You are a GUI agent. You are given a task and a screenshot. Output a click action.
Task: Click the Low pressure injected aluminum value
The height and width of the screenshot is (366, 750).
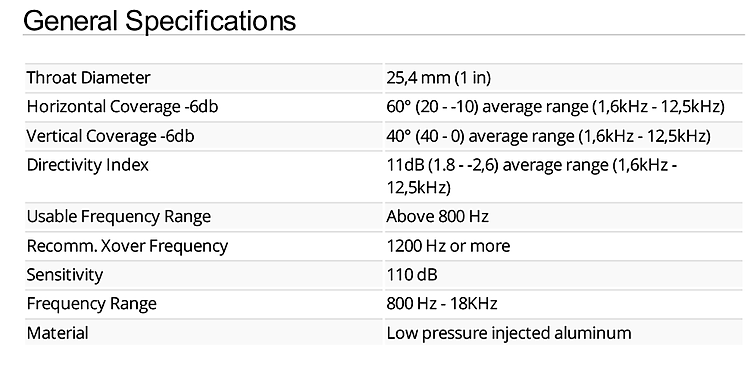[x=509, y=333]
